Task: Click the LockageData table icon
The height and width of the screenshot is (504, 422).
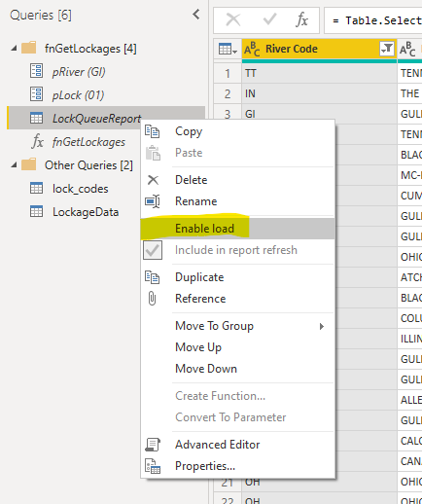Action: [x=36, y=211]
